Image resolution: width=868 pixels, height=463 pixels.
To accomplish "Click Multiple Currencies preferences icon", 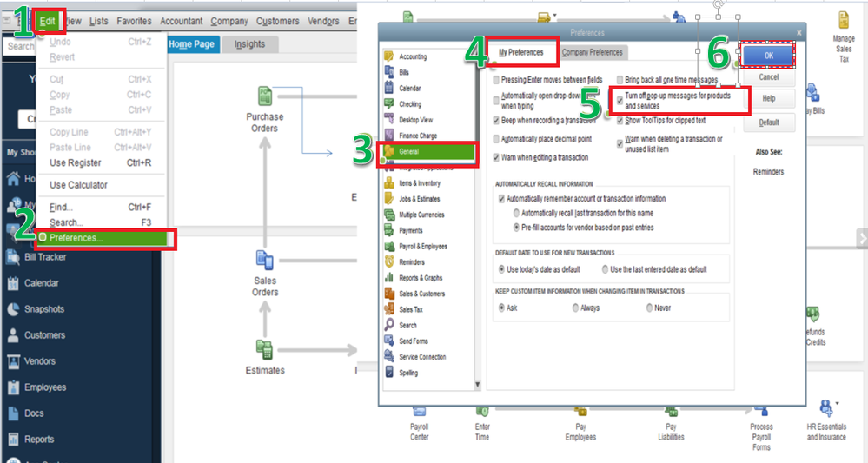I will coord(389,214).
